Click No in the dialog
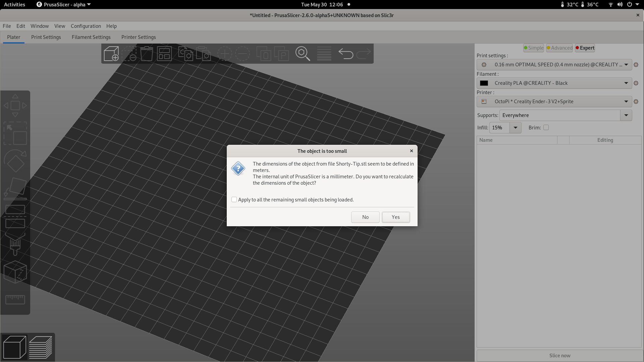644x362 pixels. coord(365,217)
